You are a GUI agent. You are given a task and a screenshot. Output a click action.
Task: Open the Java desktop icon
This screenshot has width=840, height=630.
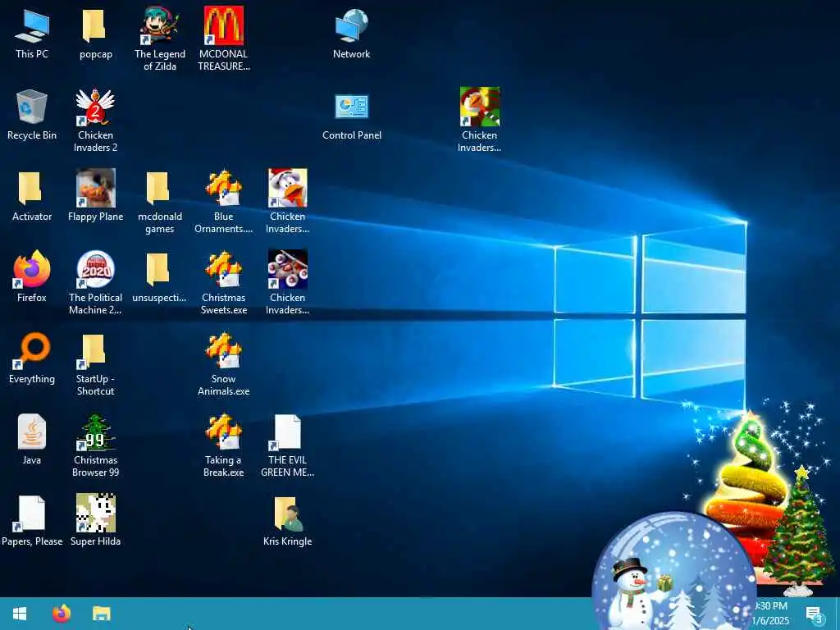click(32, 440)
